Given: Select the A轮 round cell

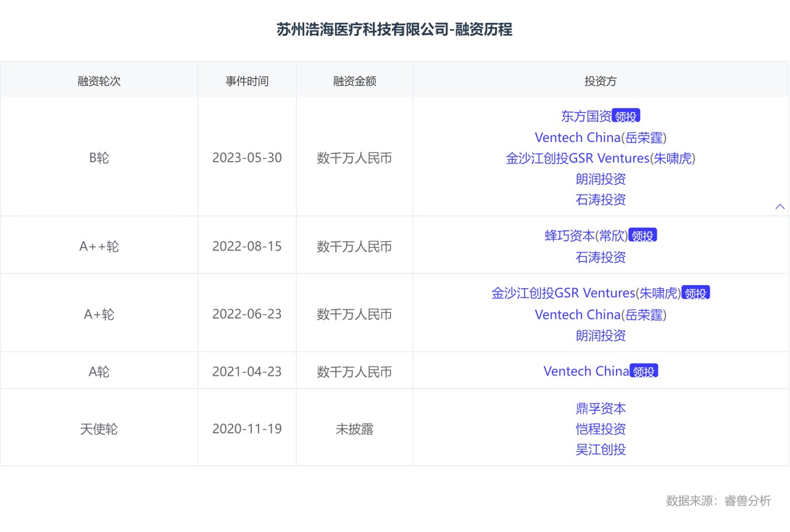Looking at the screenshot, I should 99,372.
